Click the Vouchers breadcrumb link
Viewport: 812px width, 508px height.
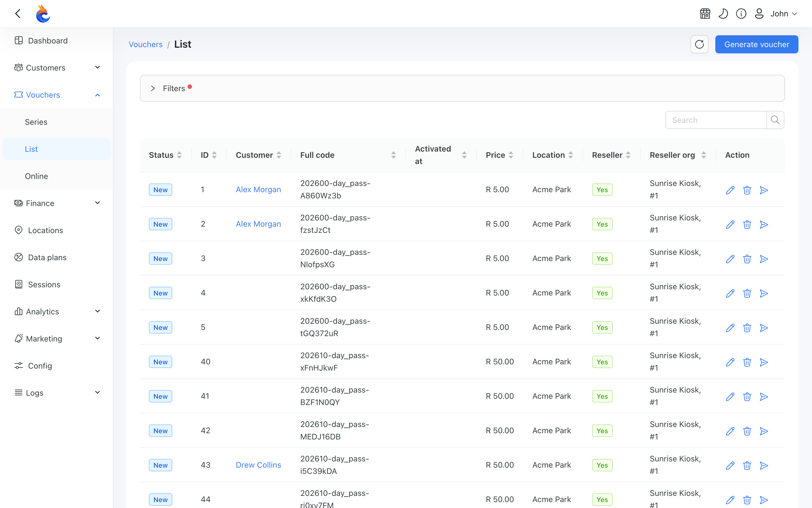(x=145, y=44)
